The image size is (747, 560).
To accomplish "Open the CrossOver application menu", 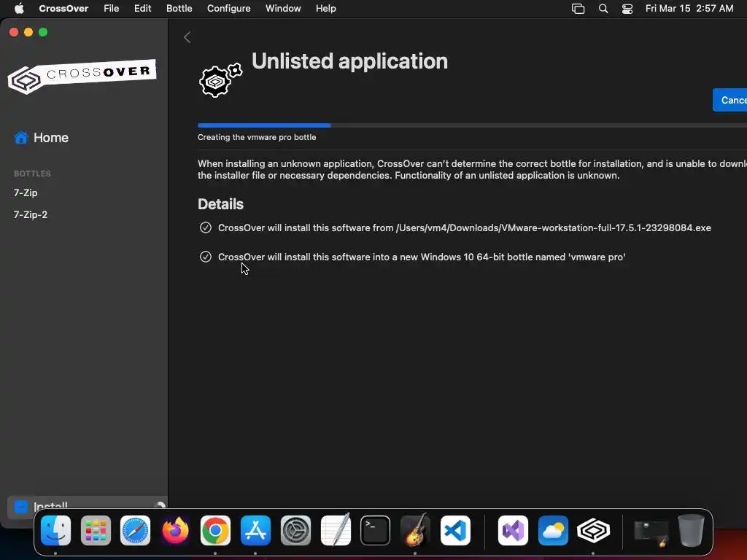I will (x=63, y=8).
